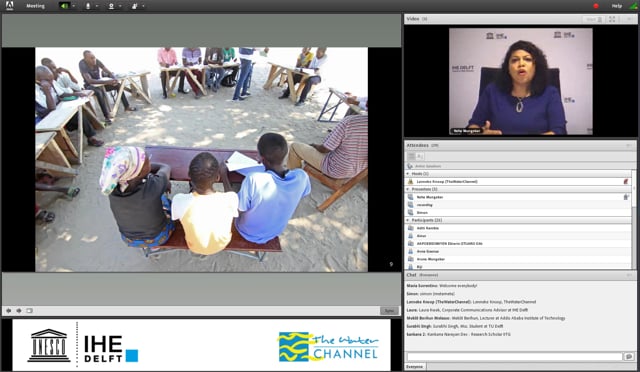Select the participant with ETUARO in the name
Screen dimensions: 640x372
point(518,244)
